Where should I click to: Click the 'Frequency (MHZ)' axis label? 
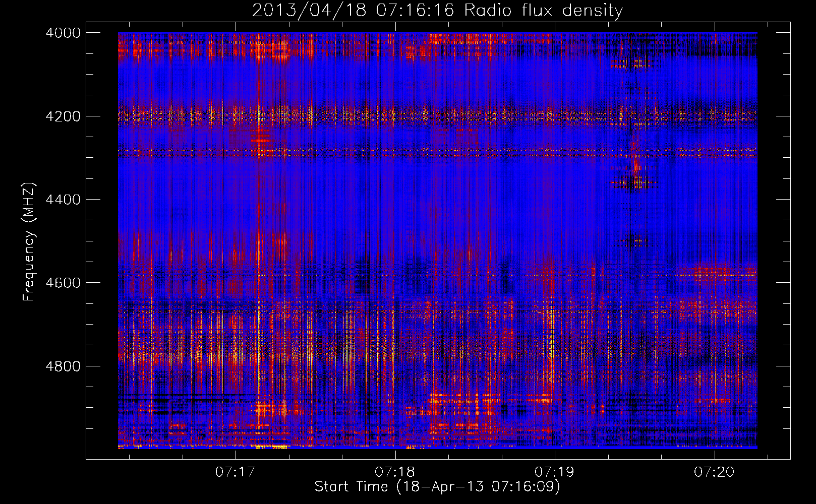click(x=29, y=242)
